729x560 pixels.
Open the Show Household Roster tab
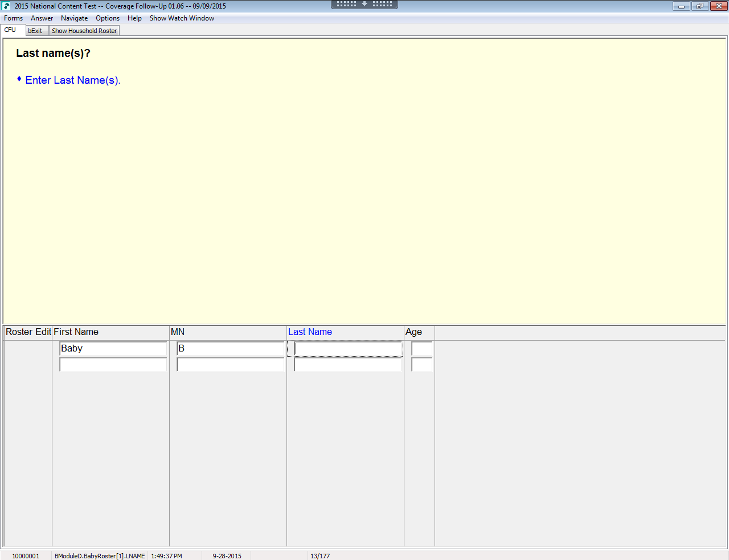tap(84, 31)
